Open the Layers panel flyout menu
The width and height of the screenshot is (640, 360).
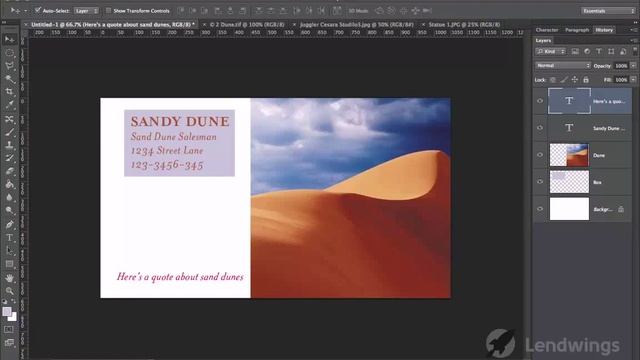click(x=633, y=40)
